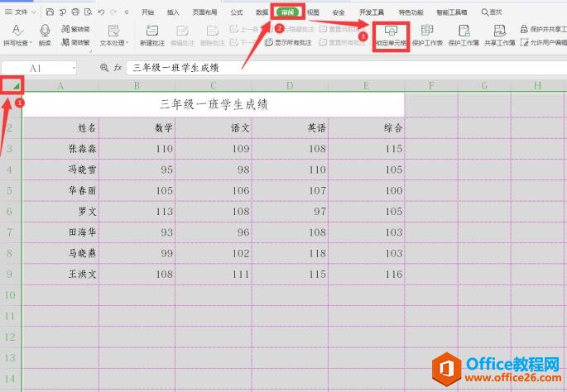This screenshot has width=567, height=392.
Task: Click the fx insert function icon
Action: 118,67
